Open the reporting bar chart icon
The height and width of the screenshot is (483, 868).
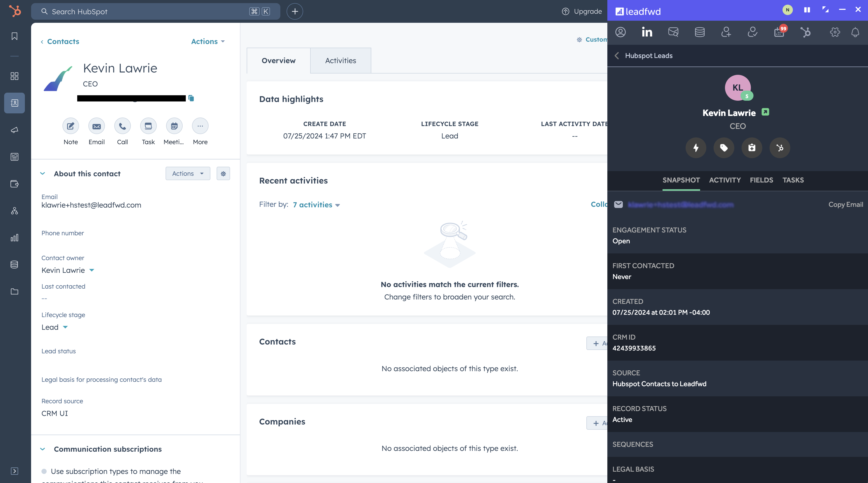(x=15, y=238)
